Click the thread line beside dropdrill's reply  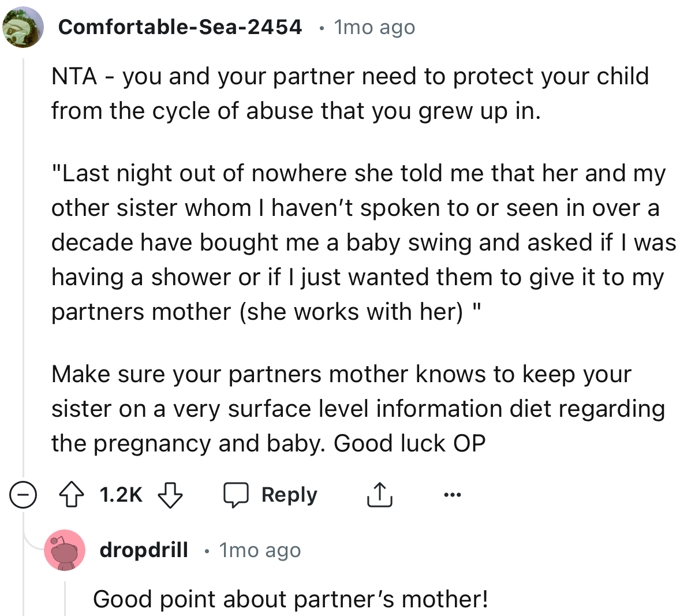[x=65, y=600]
